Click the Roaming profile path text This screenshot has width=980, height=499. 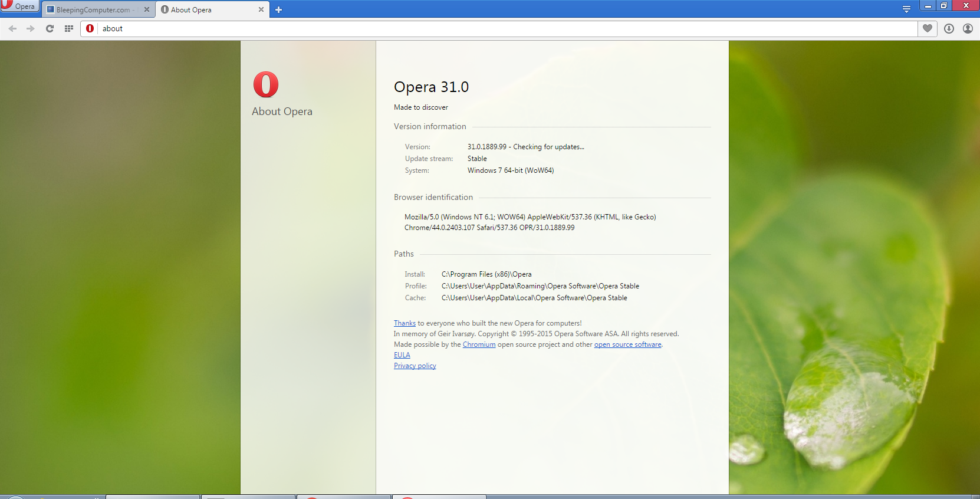tap(540, 286)
